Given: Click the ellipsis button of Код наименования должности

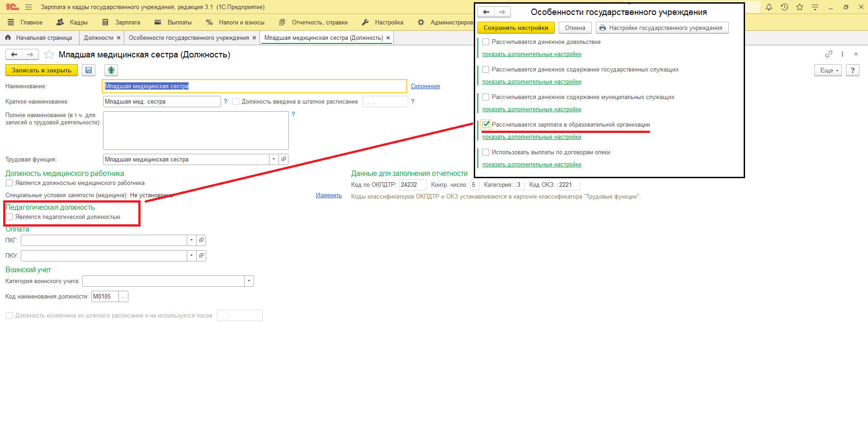Looking at the screenshot, I should (x=123, y=297).
